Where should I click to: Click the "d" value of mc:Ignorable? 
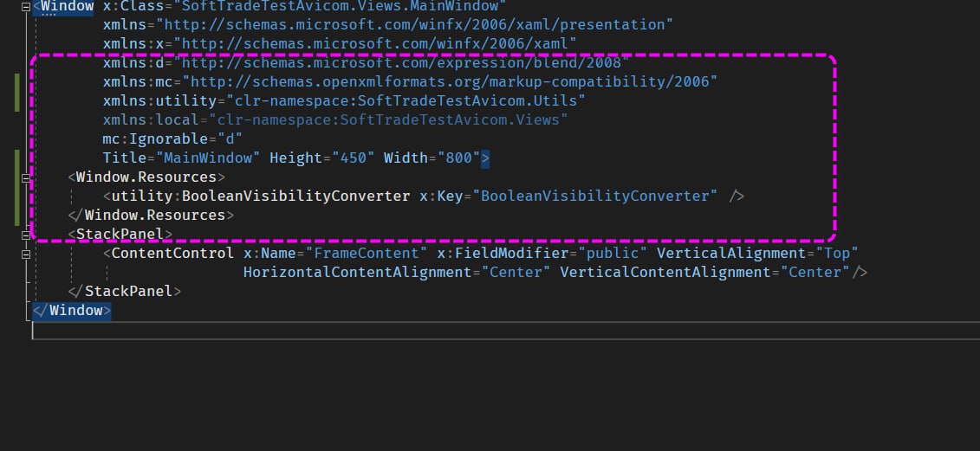pos(230,139)
